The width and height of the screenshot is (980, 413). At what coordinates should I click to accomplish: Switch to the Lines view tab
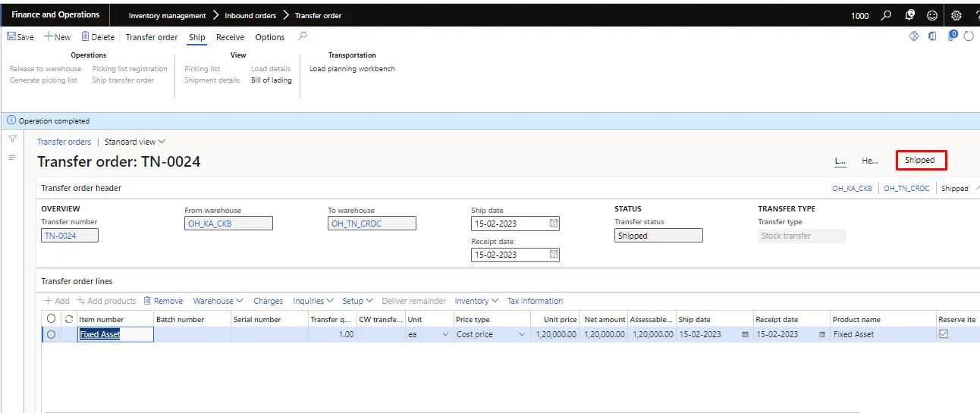pyautogui.click(x=840, y=161)
